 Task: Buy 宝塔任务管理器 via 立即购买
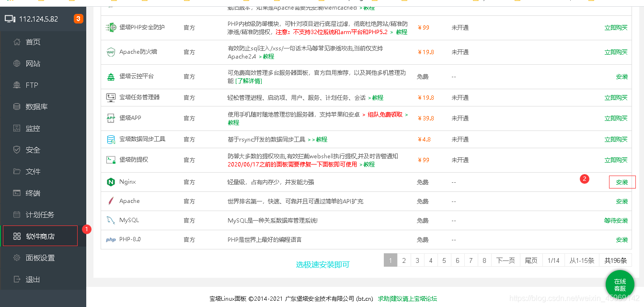tap(616, 98)
